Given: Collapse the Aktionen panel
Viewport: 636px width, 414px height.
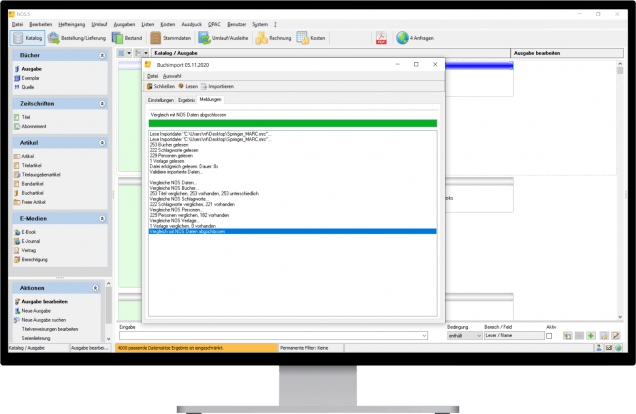Looking at the screenshot, I should [x=102, y=288].
